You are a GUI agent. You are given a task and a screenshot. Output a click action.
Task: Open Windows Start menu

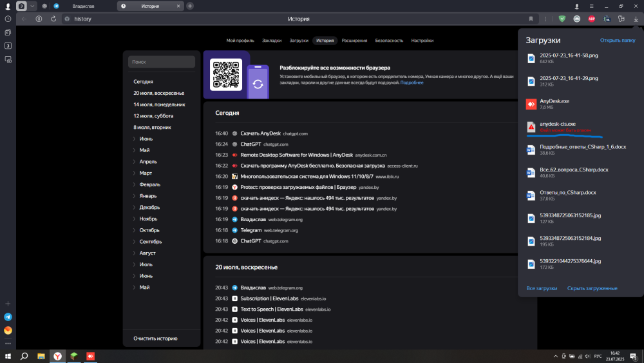pyautogui.click(x=8, y=356)
